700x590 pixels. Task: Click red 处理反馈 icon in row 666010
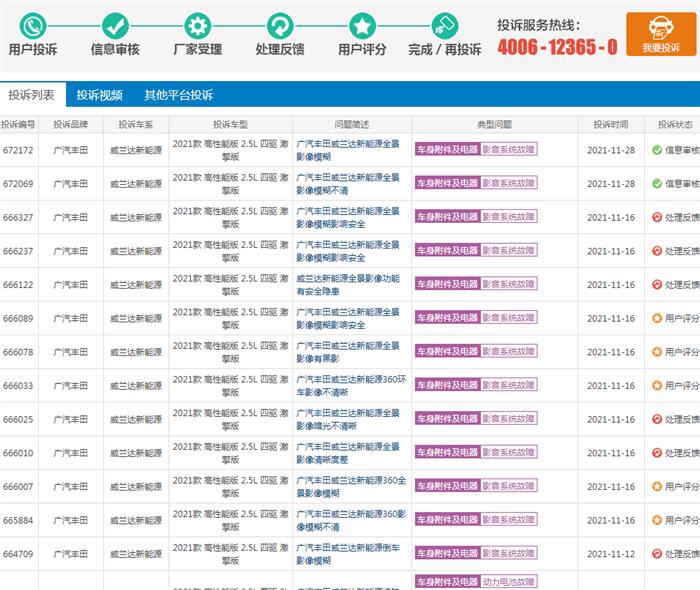657,453
